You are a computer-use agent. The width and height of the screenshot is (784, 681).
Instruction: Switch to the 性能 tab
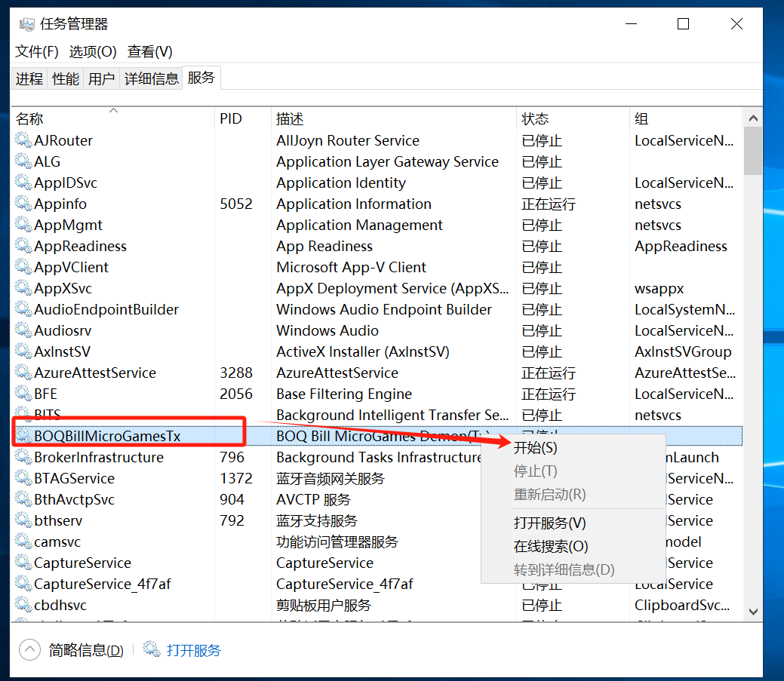click(x=66, y=78)
